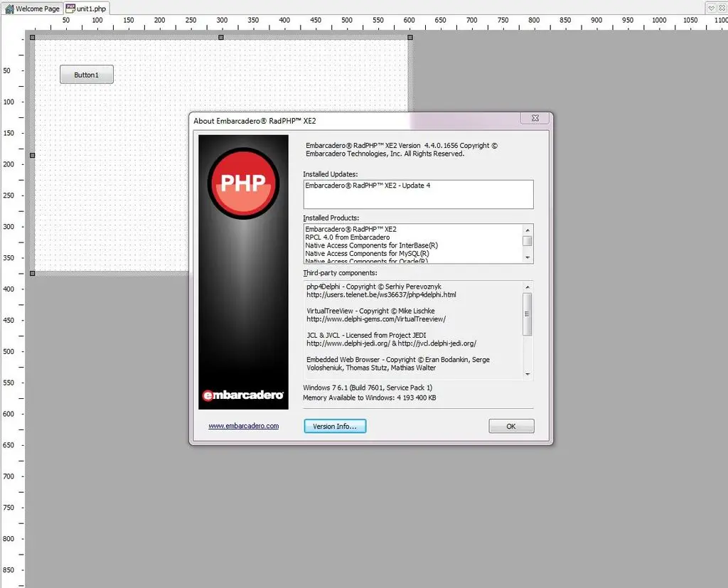The image size is (728, 588).
Task: Click the form's bottom-left resize handle
Action: pos(33,273)
